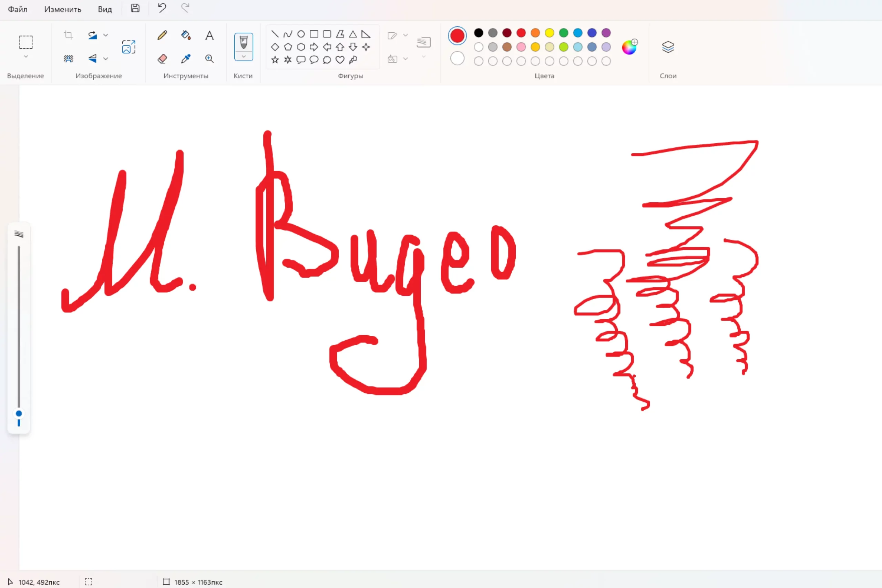Image resolution: width=882 pixels, height=588 pixels.
Task: Select the Pencil tool
Action: pyautogui.click(x=162, y=35)
